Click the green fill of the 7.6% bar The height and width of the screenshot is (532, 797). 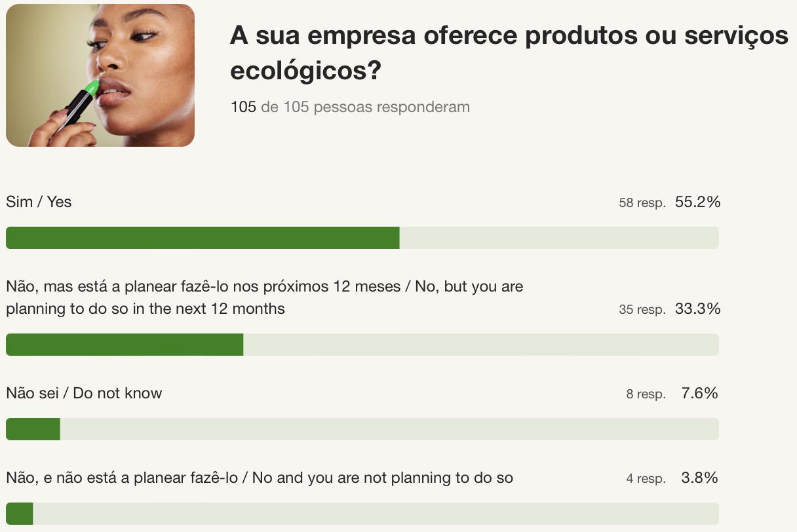[x=33, y=429]
